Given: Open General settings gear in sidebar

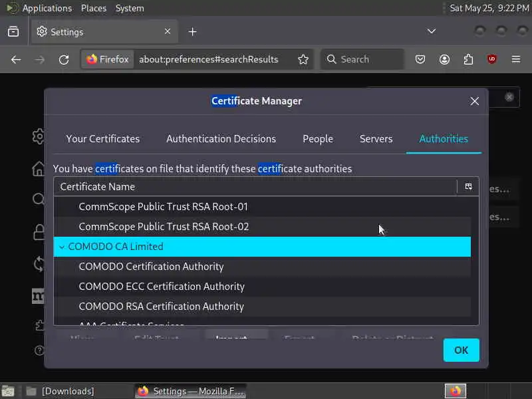Looking at the screenshot, I should pyautogui.click(x=39, y=136).
